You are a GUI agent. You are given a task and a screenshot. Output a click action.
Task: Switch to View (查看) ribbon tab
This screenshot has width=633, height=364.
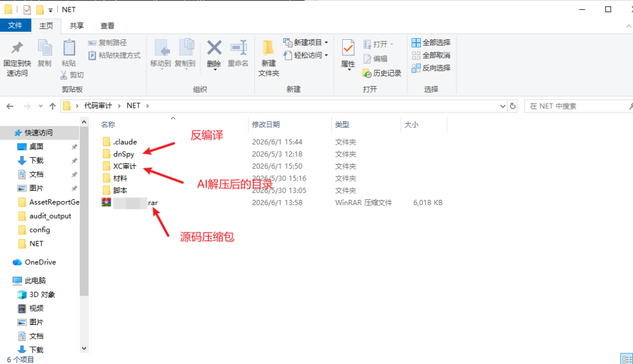click(x=107, y=26)
